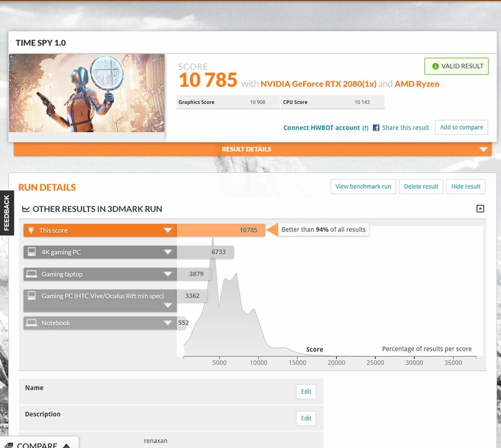This screenshot has width=501, height=448.
Task: Click Hide result button
Action: pyautogui.click(x=466, y=187)
